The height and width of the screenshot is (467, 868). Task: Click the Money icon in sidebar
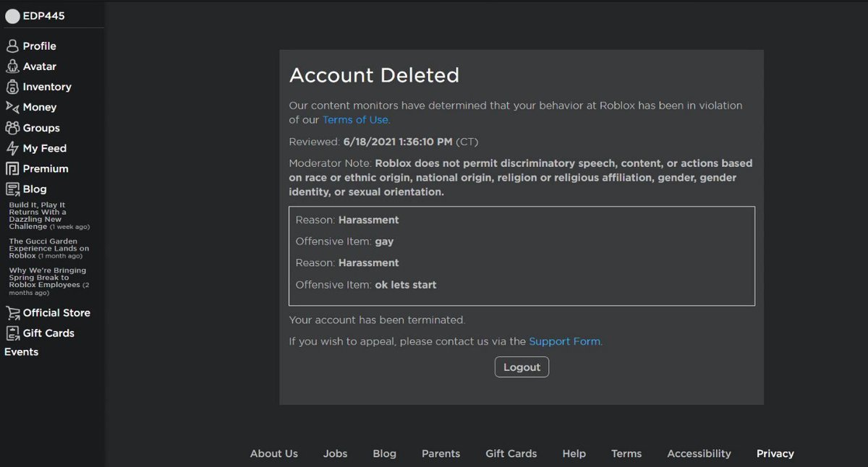(x=12, y=107)
